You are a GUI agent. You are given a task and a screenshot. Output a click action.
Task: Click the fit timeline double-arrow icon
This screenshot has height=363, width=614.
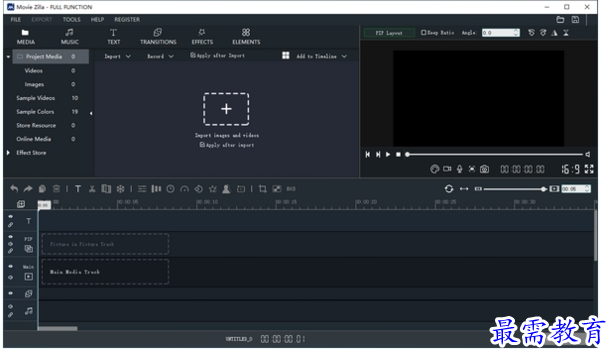coord(464,189)
